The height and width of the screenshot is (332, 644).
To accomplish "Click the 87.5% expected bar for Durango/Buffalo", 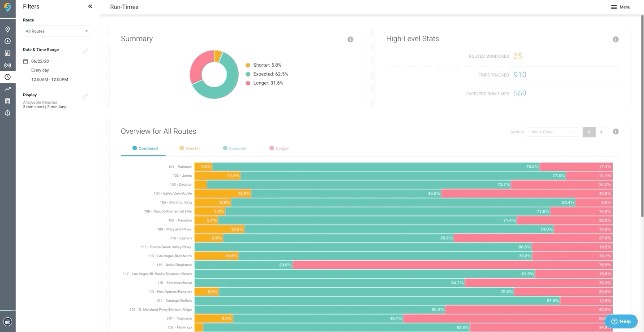I will pos(378,301).
